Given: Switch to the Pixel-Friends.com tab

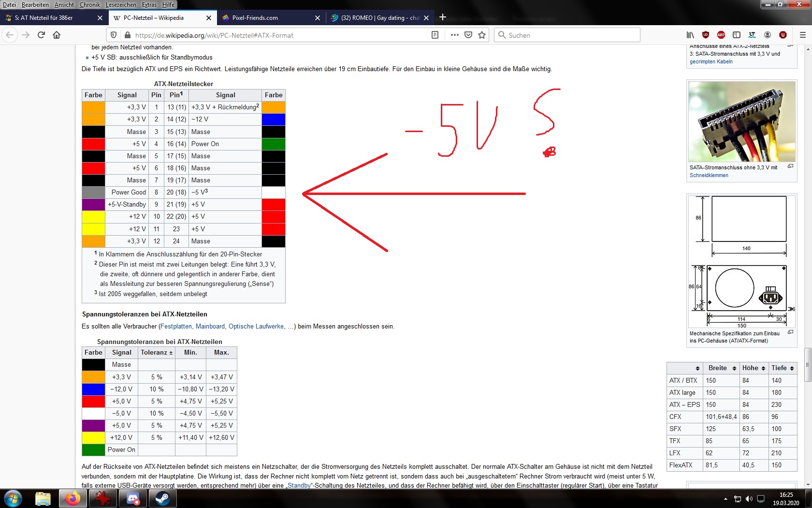Looking at the screenshot, I should pos(255,18).
